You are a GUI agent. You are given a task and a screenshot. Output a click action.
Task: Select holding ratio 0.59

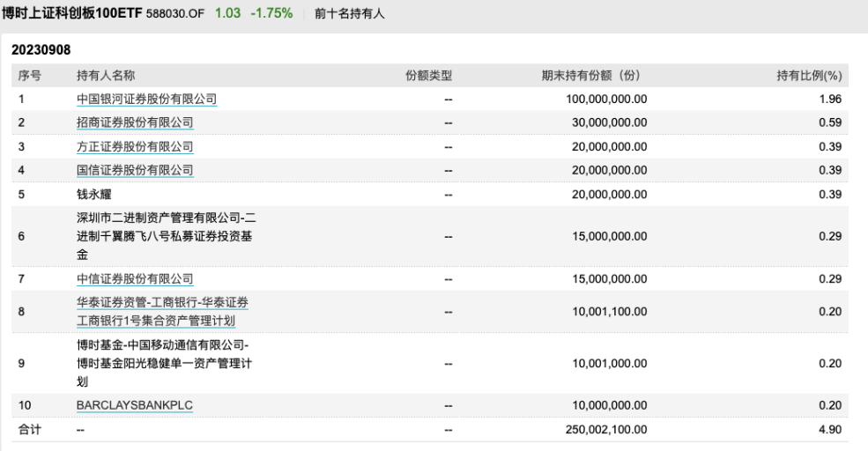coord(830,122)
